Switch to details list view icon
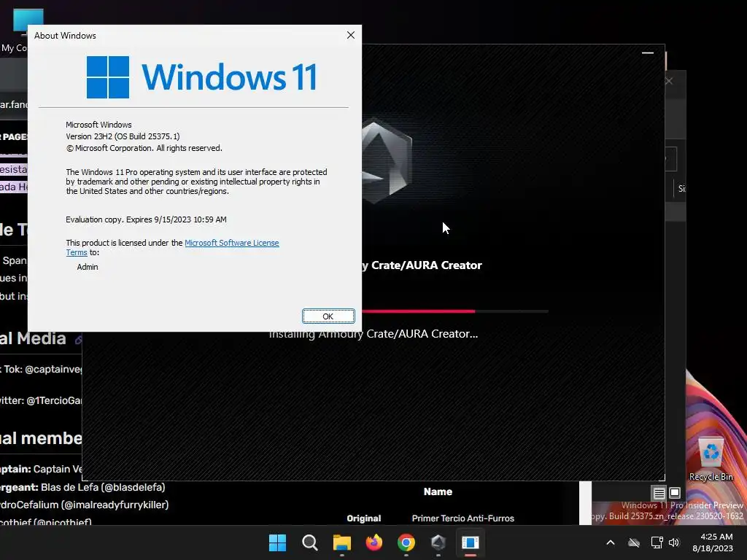 (x=659, y=493)
